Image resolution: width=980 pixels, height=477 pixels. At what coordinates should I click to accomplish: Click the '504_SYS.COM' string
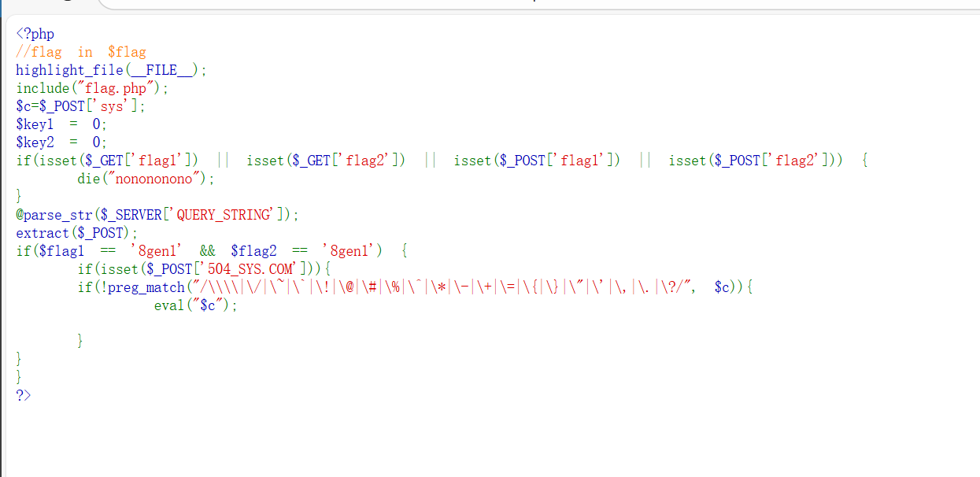pos(250,269)
